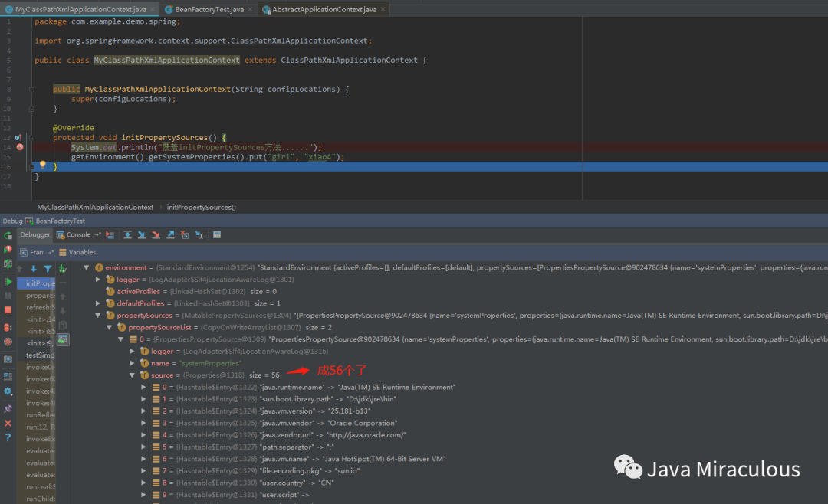Open Evaluate Expression calculator icon
The height and width of the screenshot is (504, 828).
pyautogui.click(x=217, y=235)
